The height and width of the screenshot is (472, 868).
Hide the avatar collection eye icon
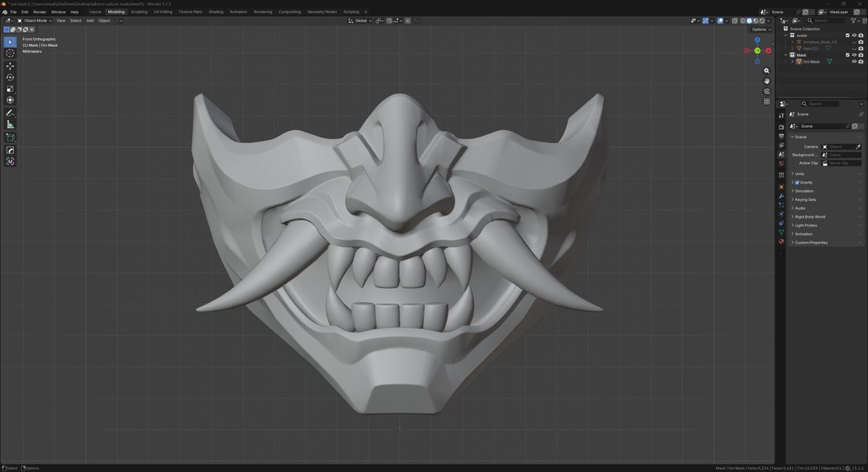[x=854, y=35]
